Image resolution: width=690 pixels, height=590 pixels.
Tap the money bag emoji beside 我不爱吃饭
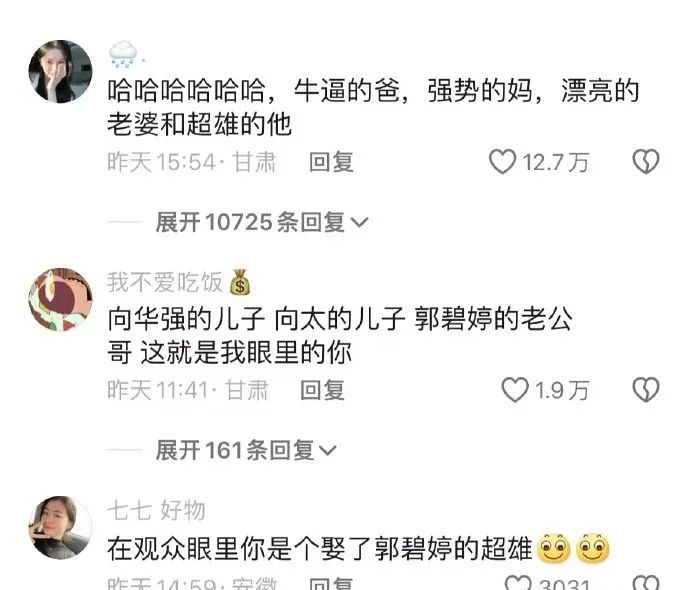pos(240,282)
